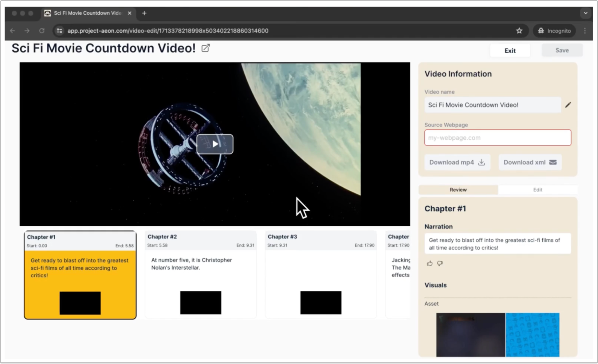
Task: Expand the tab search chevron
Action: click(x=585, y=13)
